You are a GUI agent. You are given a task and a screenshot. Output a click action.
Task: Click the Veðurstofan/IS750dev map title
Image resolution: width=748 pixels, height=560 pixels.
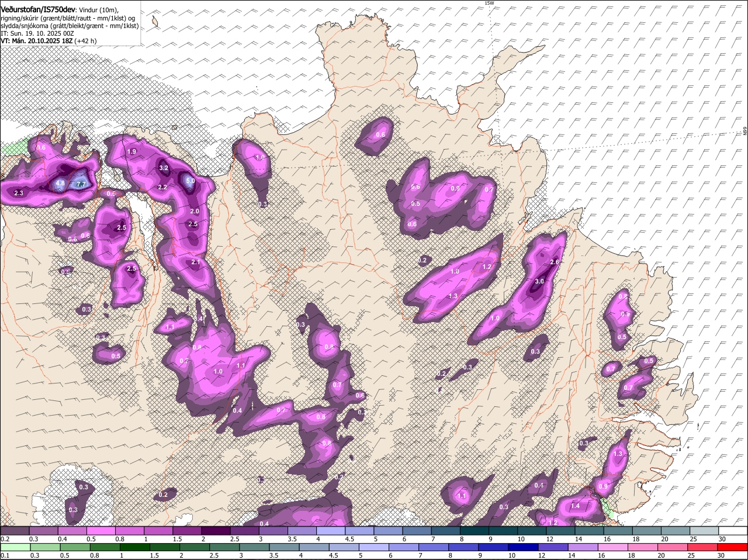click(x=38, y=9)
